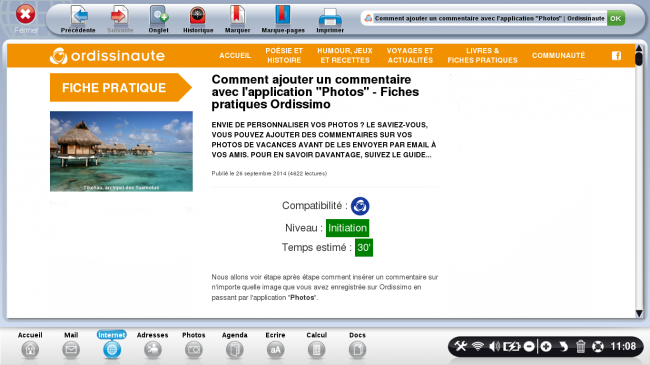The image size is (650, 365).
Task: Click the battery charging icon
Action: point(512,346)
